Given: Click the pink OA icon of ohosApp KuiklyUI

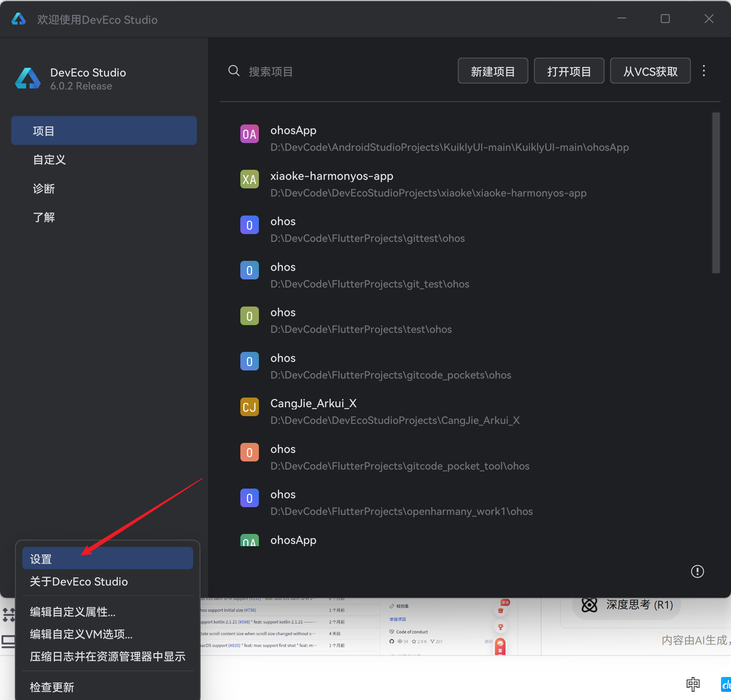Looking at the screenshot, I should pyautogui.click(x=249, y=134).
